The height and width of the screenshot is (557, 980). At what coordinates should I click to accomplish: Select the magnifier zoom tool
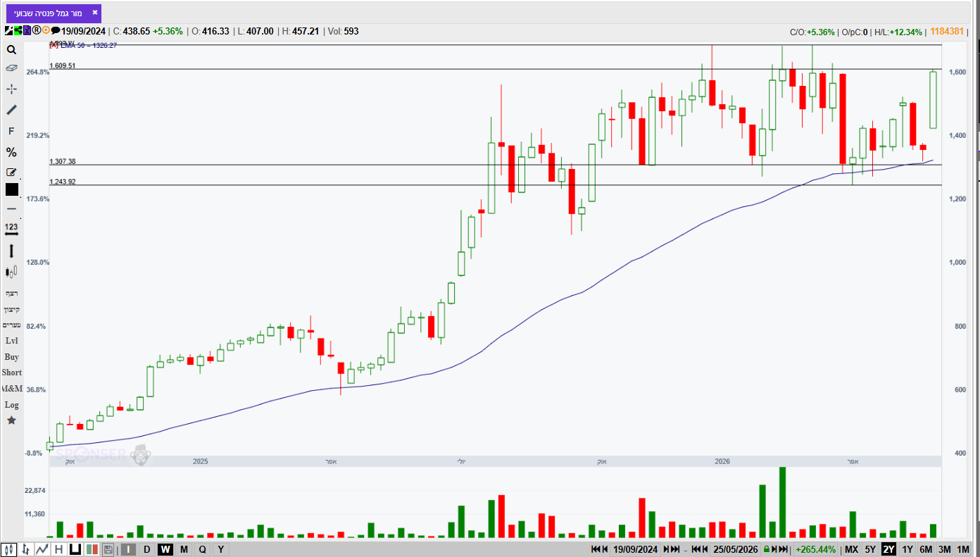click(x=11, y=50)
